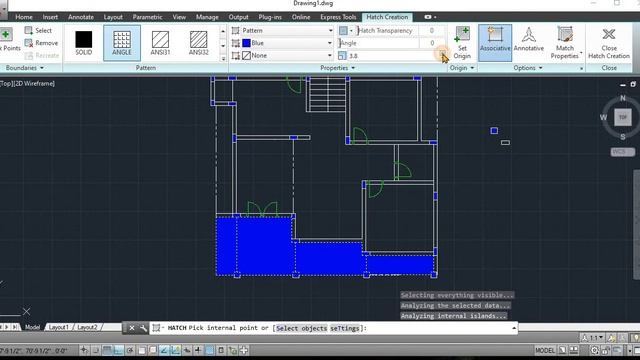Screen dimensions: 640x360
Task: Click hardware acceleration status icon
Action: tap(617, 350)
